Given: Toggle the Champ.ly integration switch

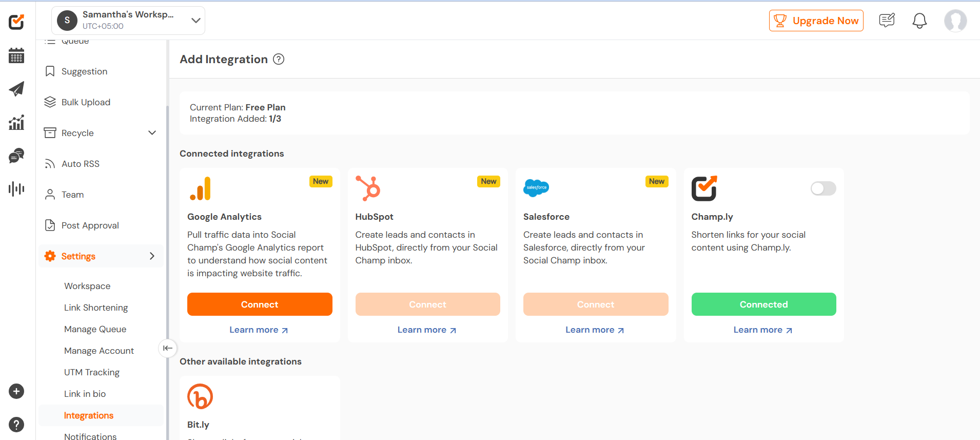Looking at the screenshot, I should [823, 188].
